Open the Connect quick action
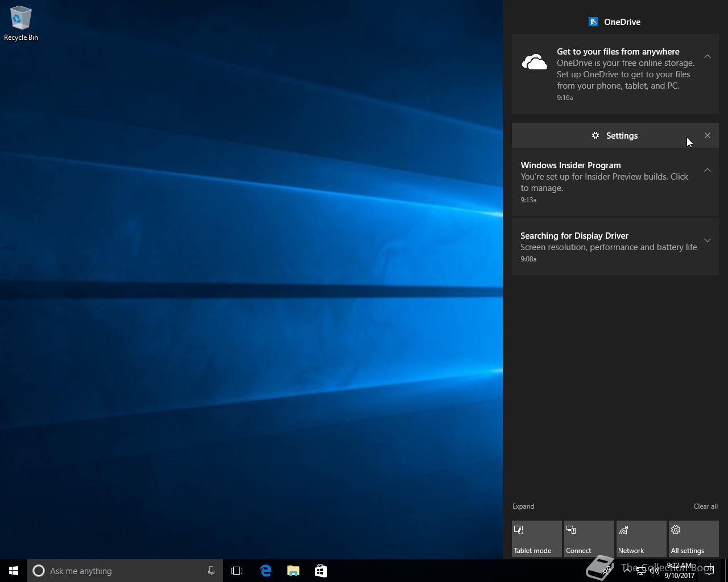This screenshot has width=728, height=582. click(589, 539)
